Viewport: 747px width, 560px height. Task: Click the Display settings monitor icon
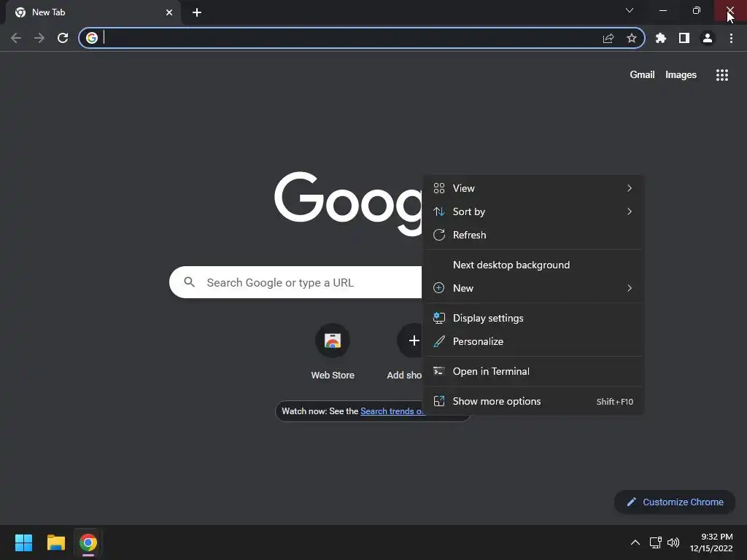[438, 318]
